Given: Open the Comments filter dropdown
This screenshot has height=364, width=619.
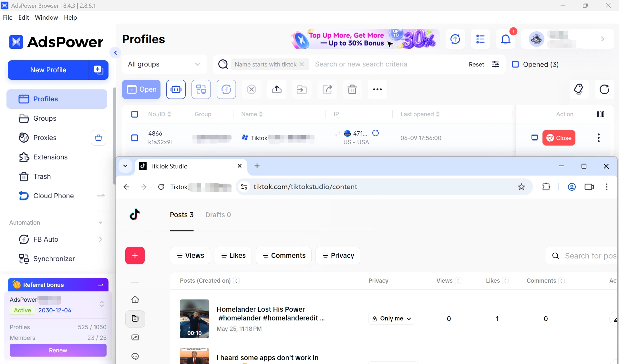Looking at the screenshot, I should point(284,256).
